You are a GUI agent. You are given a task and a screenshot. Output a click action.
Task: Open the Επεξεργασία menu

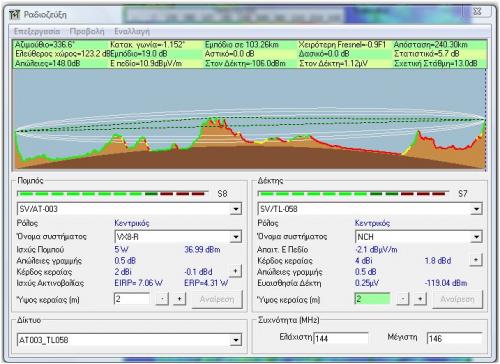click(x=37, y=31)
